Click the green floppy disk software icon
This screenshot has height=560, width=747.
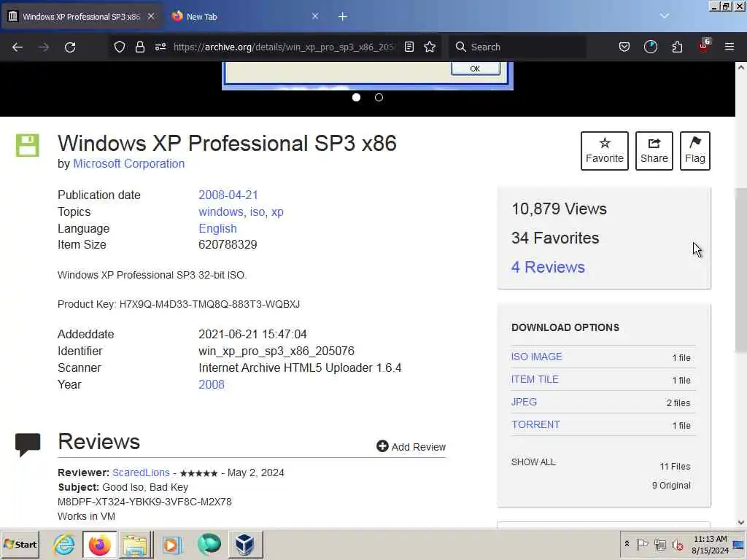click(x=28, y=145)
